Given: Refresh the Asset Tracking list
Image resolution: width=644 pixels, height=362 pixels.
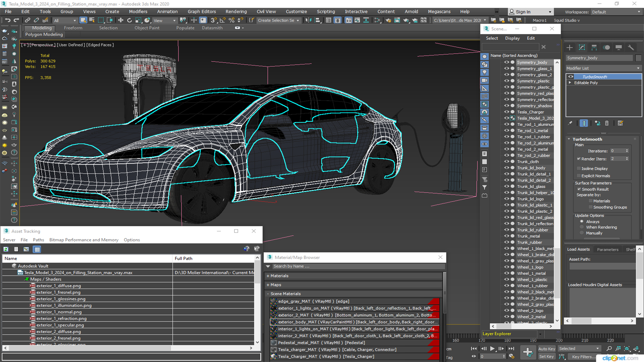Looking at the screenshot, I should tap(6, 249).
